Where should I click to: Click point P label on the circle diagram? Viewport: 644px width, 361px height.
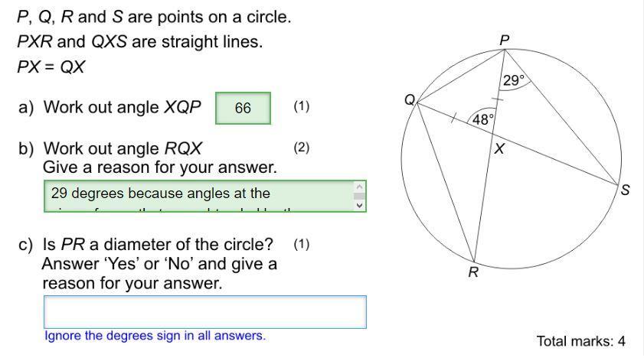click(x=505, y=41)
